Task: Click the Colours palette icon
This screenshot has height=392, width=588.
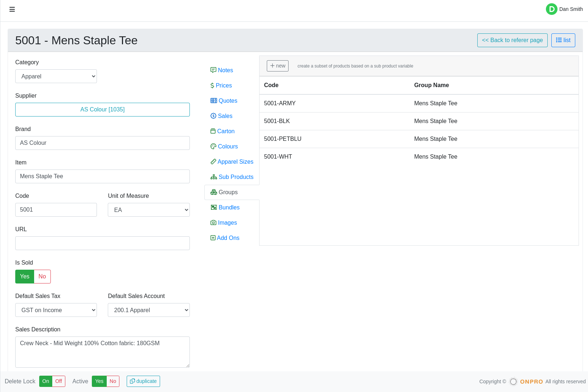Action: [x=213, y=146]
